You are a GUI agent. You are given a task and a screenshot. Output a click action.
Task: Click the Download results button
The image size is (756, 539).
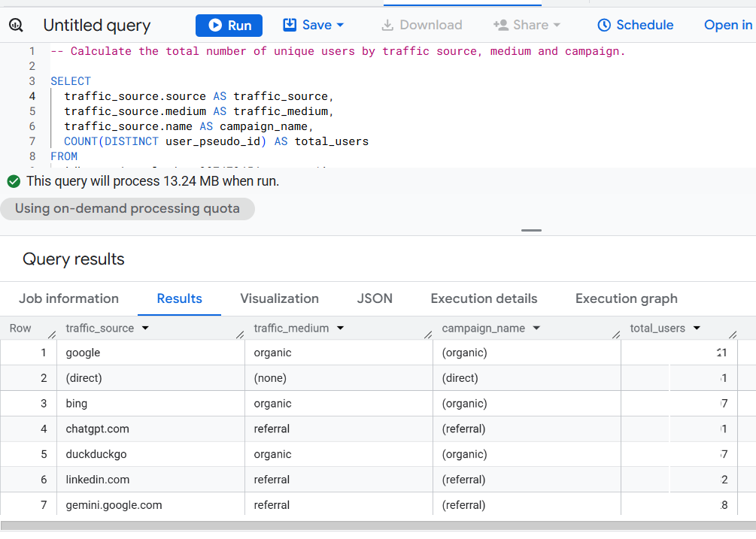click(x=421, y=25)
